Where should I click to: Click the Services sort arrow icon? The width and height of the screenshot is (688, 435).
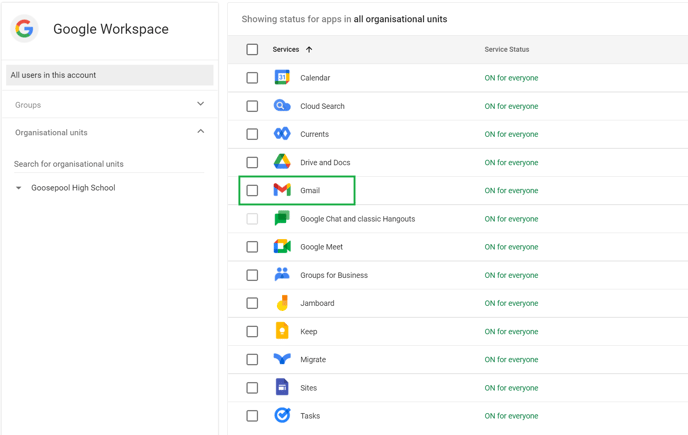click(309, 50)
